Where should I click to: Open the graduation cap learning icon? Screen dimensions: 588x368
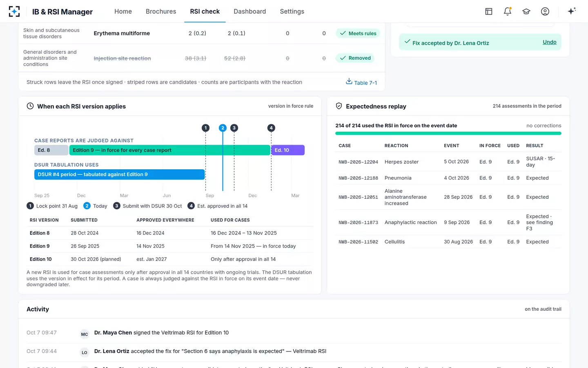point(526,11)
